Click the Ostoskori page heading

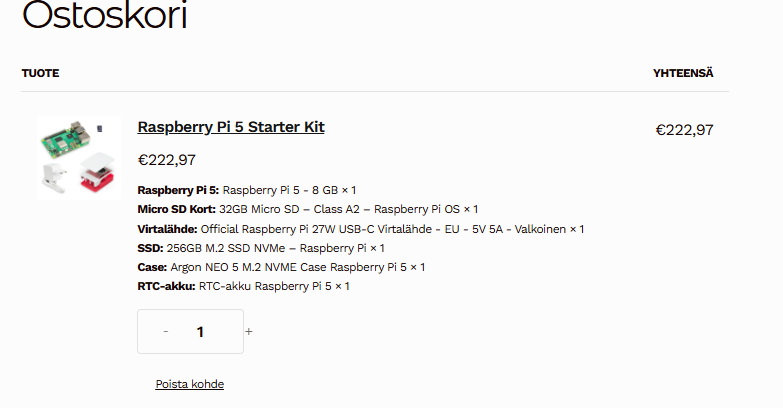104,16
